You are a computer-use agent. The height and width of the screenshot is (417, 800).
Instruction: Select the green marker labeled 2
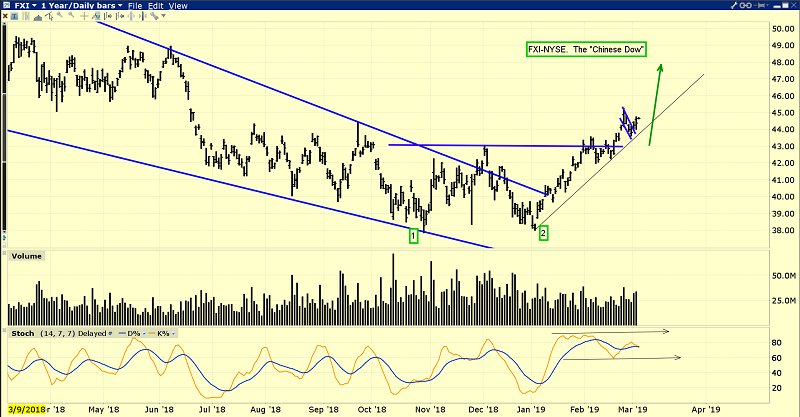click(x=543, y=234)
